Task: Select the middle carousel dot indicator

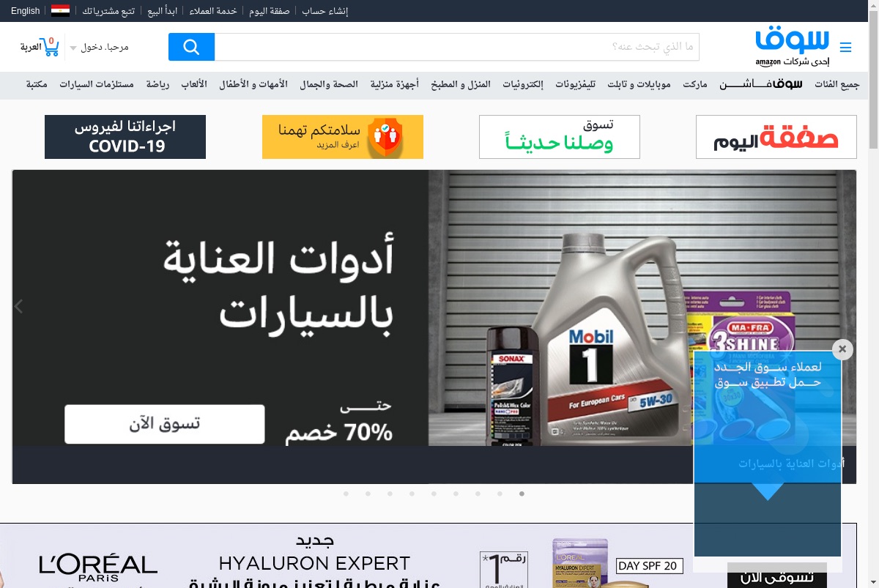Action: [x=434, y=494]
